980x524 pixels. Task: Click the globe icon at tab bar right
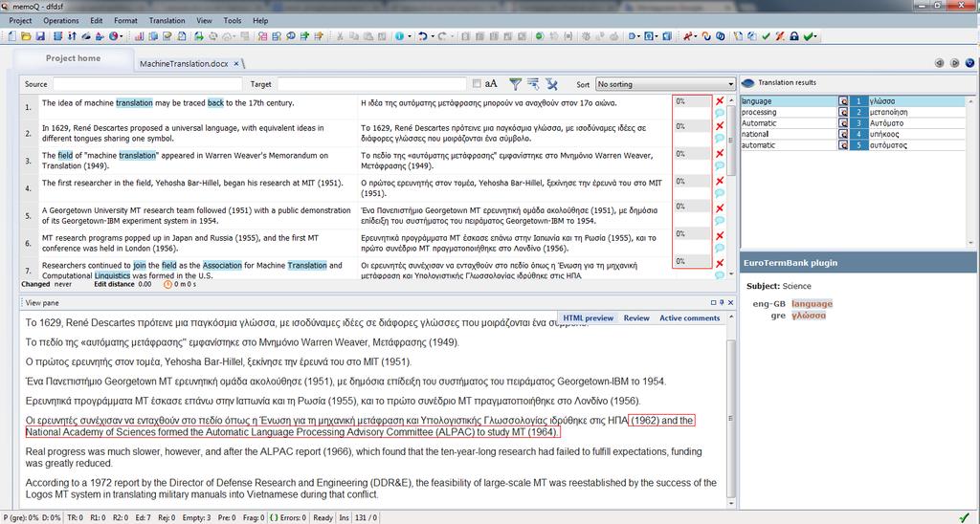969,63
